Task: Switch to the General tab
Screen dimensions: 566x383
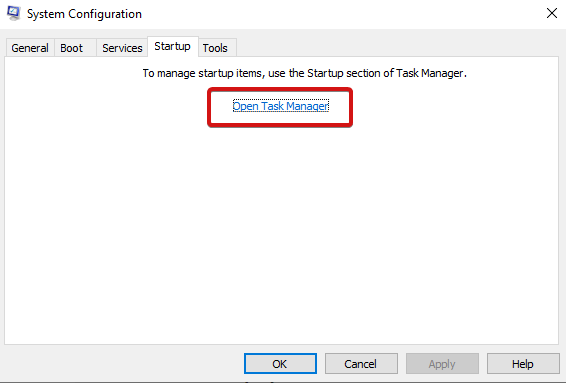Action: point(30,48)
